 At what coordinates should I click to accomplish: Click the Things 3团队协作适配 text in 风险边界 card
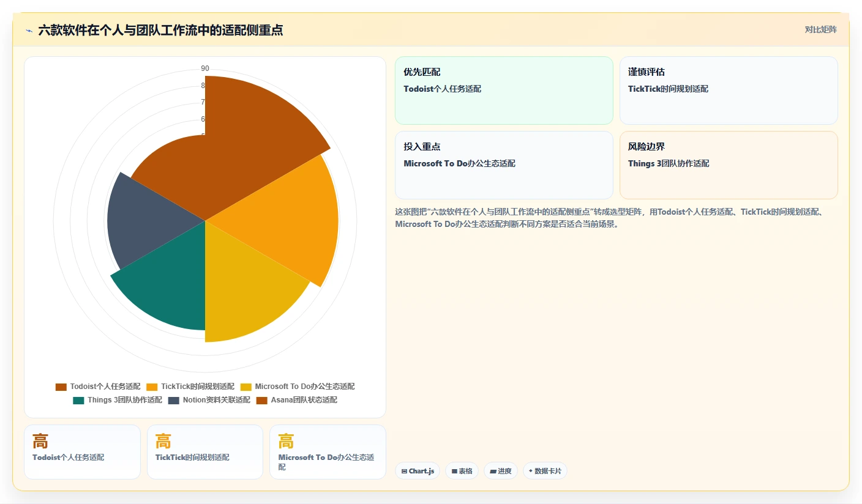coord(669,163)
